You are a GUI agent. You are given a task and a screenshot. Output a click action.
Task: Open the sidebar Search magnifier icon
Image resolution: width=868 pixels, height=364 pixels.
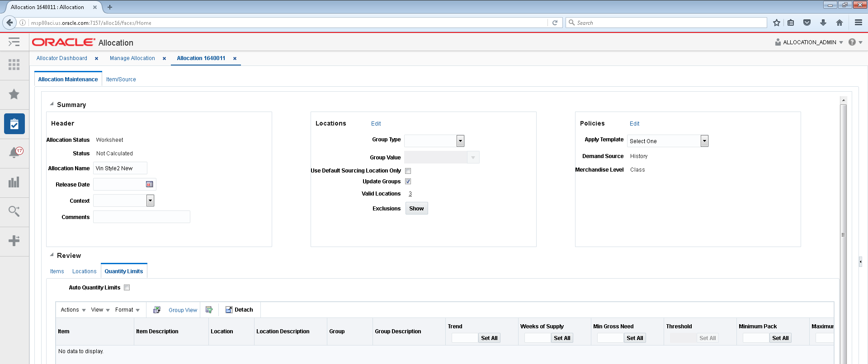(x=14, y=211)
